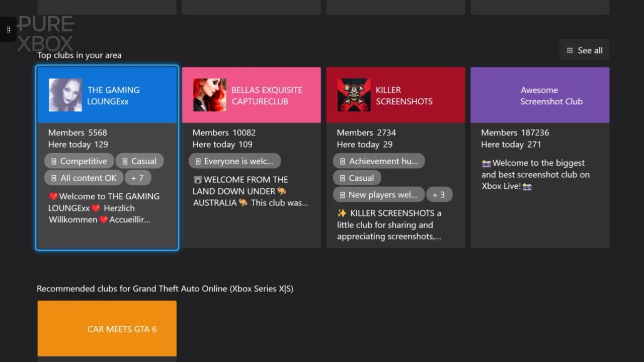
Task: Open BELLAS EXQUISITE CAPTURECLUB avatar image
Action: coord(209,95)
